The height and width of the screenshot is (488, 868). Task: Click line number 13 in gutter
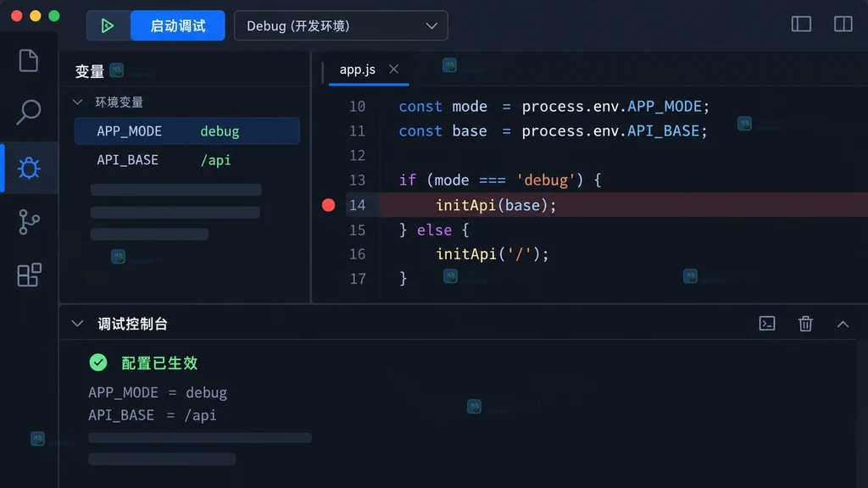tap(357, 180)
